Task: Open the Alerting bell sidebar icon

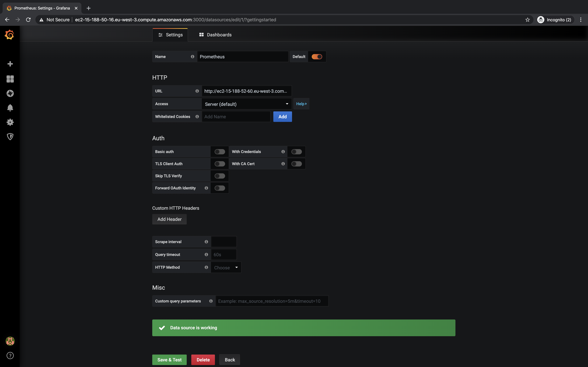Action: [10, 108]
